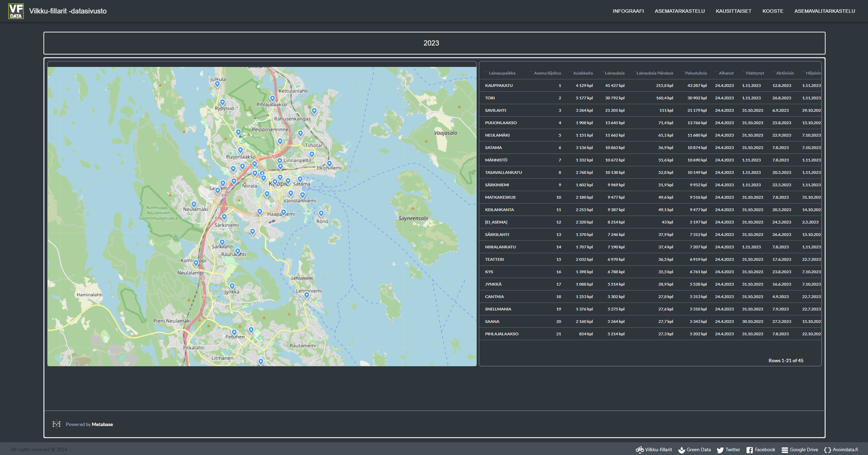Image resolution: width=868 pixels, height=455 pixels.
Task: Open the Avoindata.fi footer link
Action: point(841,450)
